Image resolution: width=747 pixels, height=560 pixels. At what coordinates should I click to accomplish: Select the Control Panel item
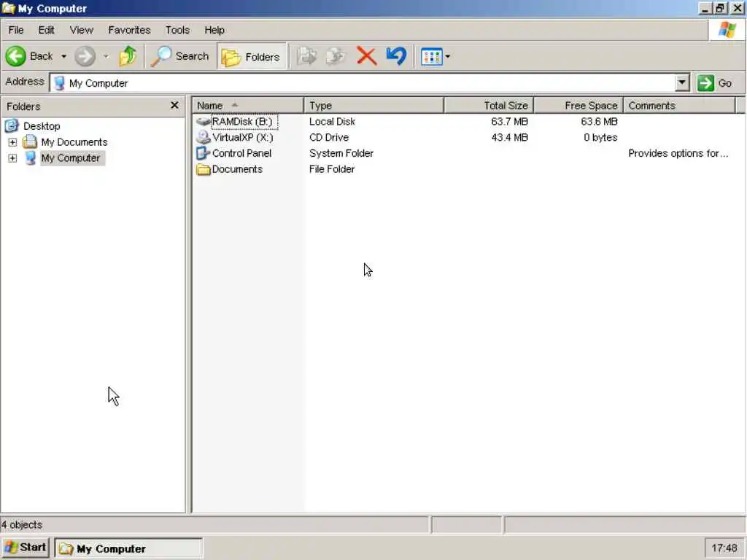coord(241,153)
